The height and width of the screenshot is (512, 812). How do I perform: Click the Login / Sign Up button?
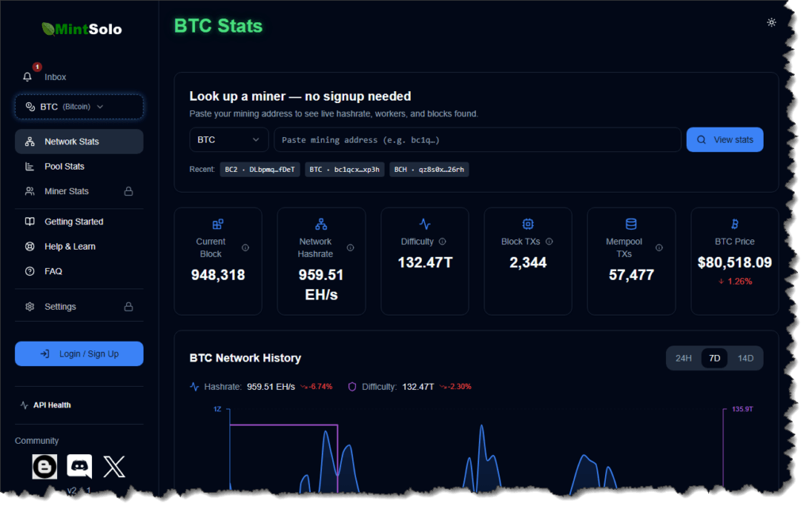click(79, 353)
